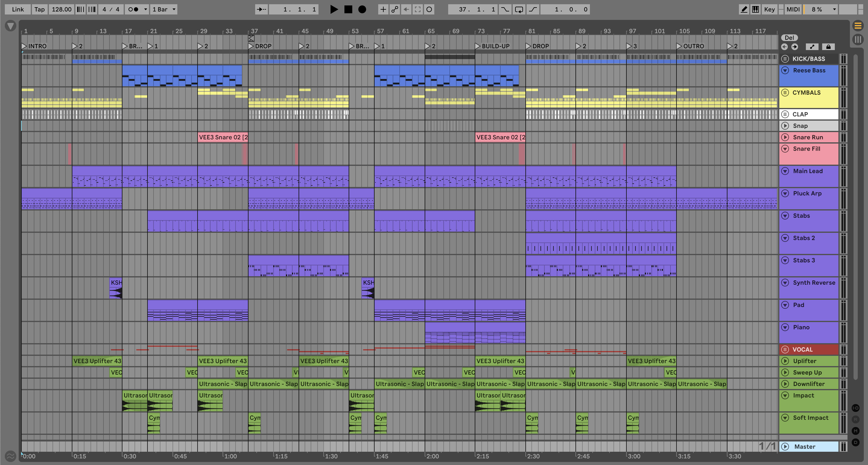
Task: Jump to next locator arrow
Action: coord(795,47)
